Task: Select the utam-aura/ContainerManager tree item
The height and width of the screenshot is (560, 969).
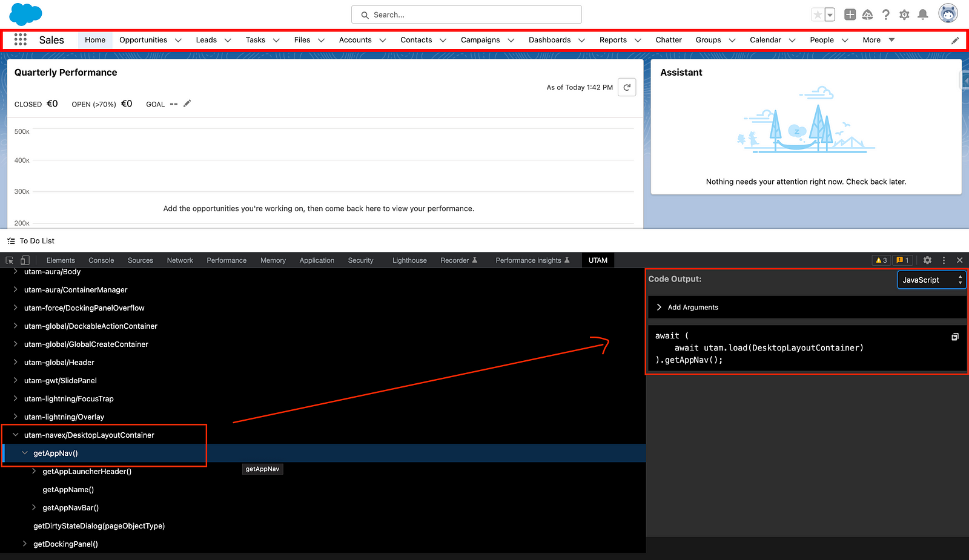Action: [x=76, y=290]
